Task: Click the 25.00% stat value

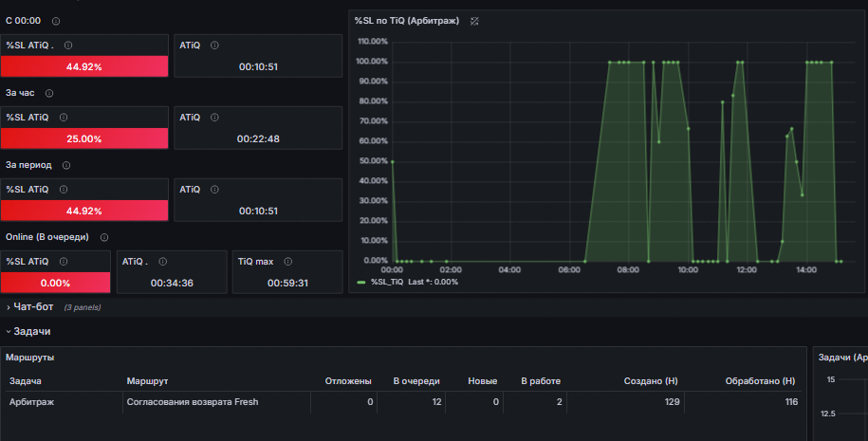Action: coord(84,138)
